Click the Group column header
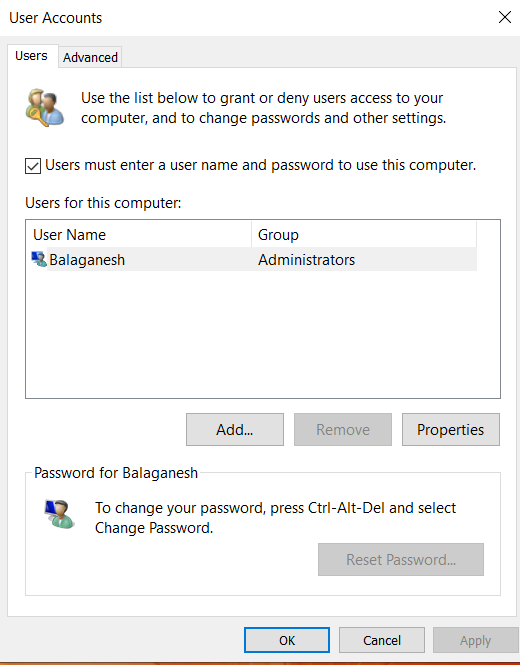Screen dimensions: 520x665 coord(364,235)
